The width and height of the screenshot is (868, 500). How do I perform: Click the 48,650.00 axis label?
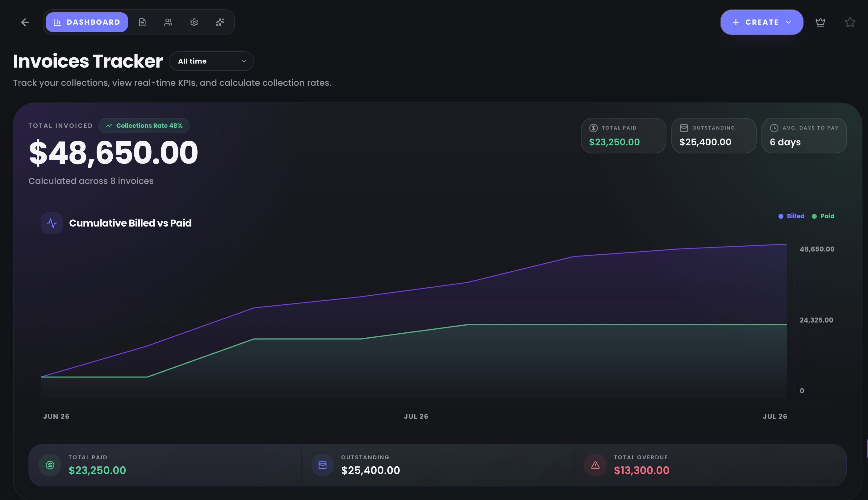817,249
